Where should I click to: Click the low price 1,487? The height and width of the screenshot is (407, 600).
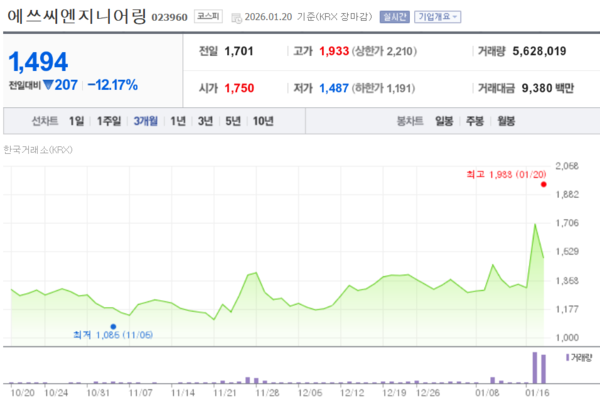(x=334, y=88)
